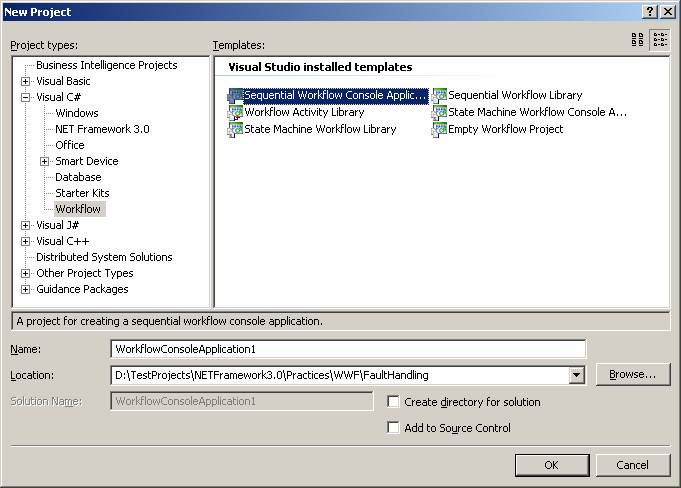The image size is (681, 488).
Task: Choose Starter Kits project type
Action: click(x=82, y=193)
